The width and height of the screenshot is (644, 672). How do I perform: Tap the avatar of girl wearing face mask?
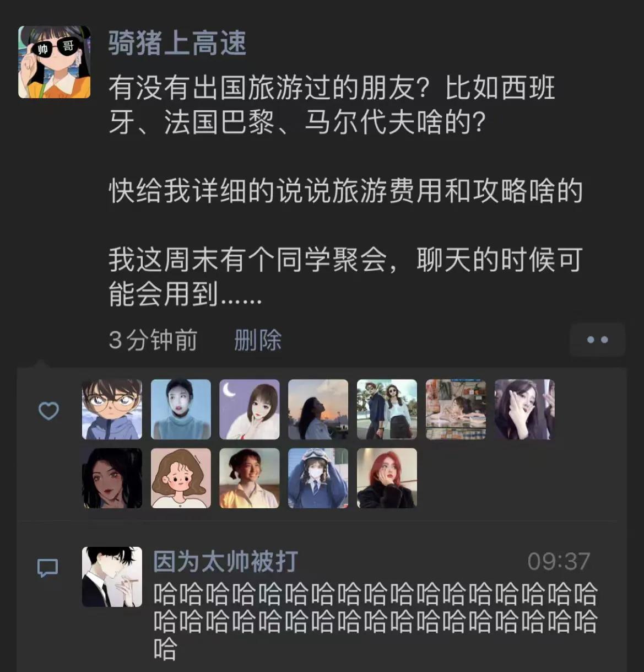(318, 478)
